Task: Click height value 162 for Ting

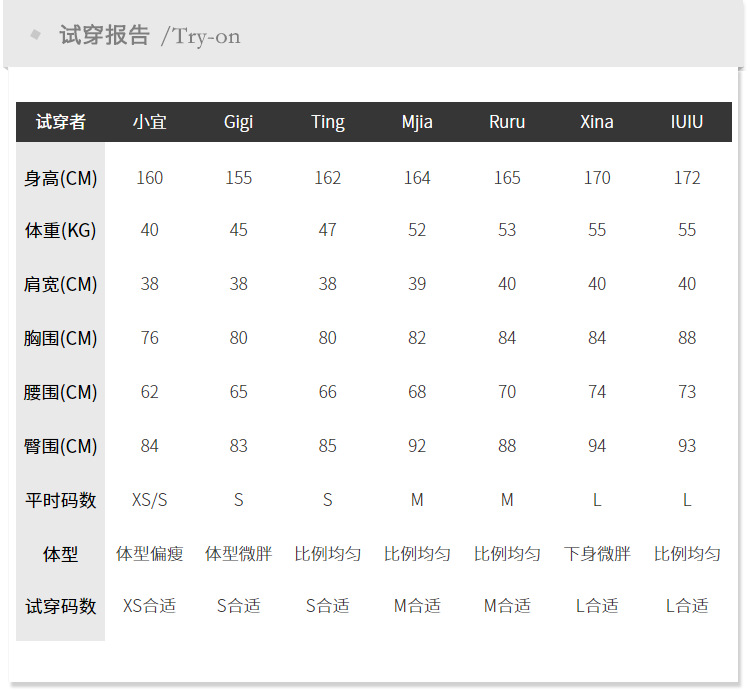Action: click(328, 178)
